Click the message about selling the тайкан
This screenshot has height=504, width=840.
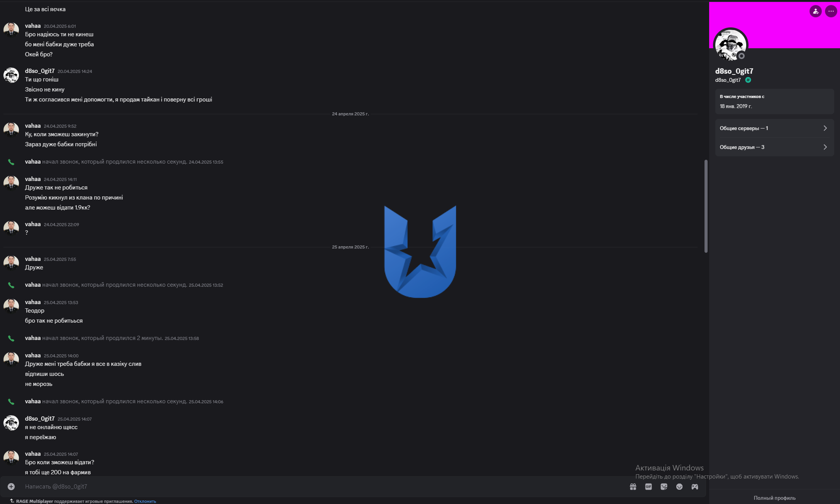(x=119, y=100)
